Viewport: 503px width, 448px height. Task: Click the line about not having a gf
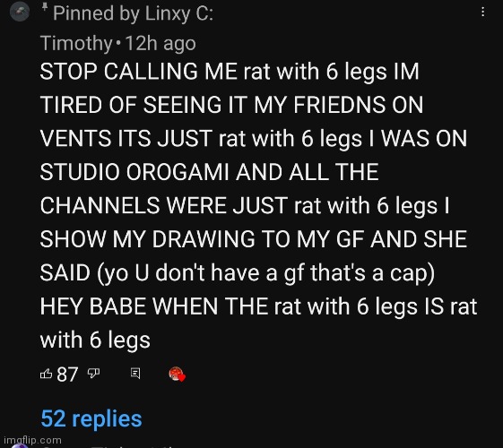(238, 273)
